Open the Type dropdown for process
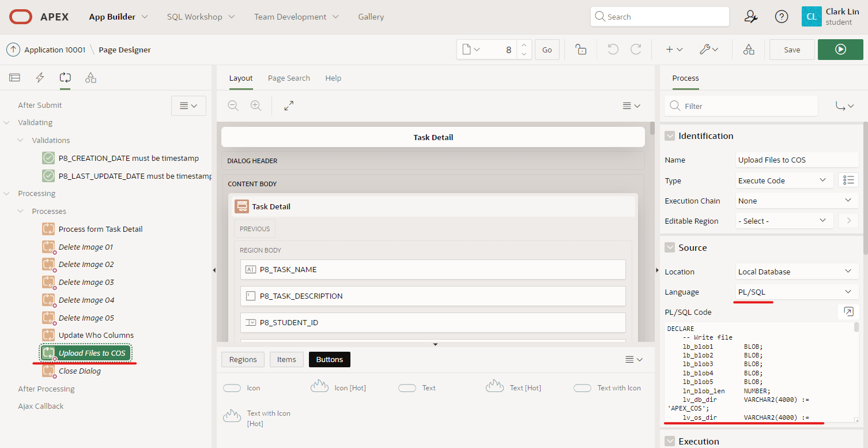 [x=784, y=180]
